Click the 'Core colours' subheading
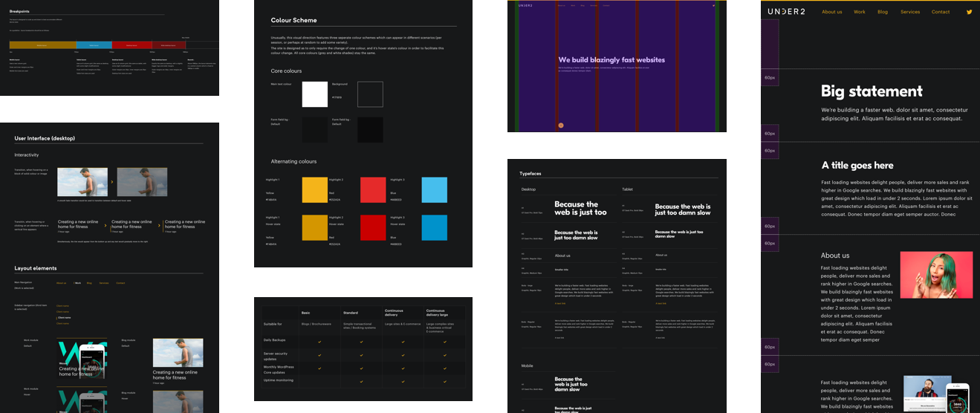Image resolution: width=980 pixels, height=413 pixels. (286, 71)
